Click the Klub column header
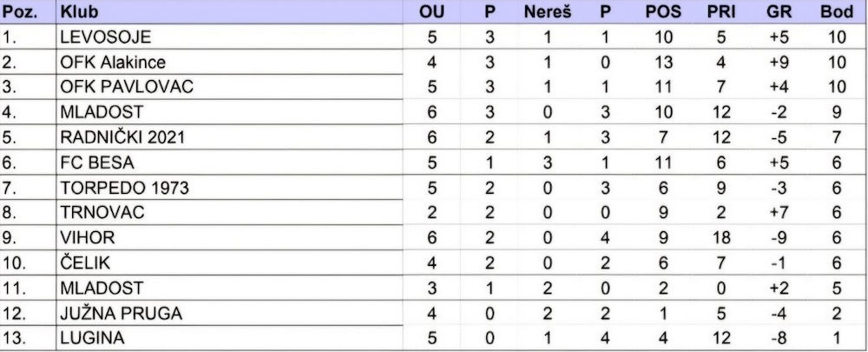 coord(80,13)
